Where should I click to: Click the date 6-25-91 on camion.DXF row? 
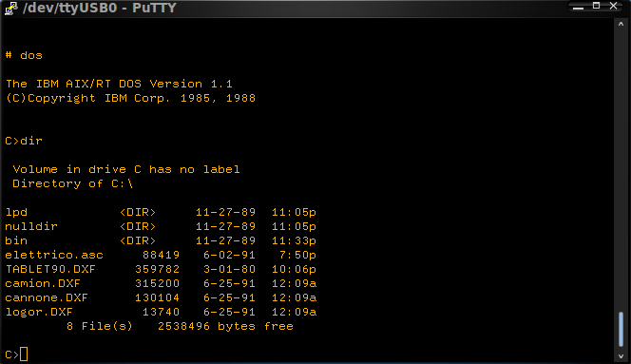229,283
